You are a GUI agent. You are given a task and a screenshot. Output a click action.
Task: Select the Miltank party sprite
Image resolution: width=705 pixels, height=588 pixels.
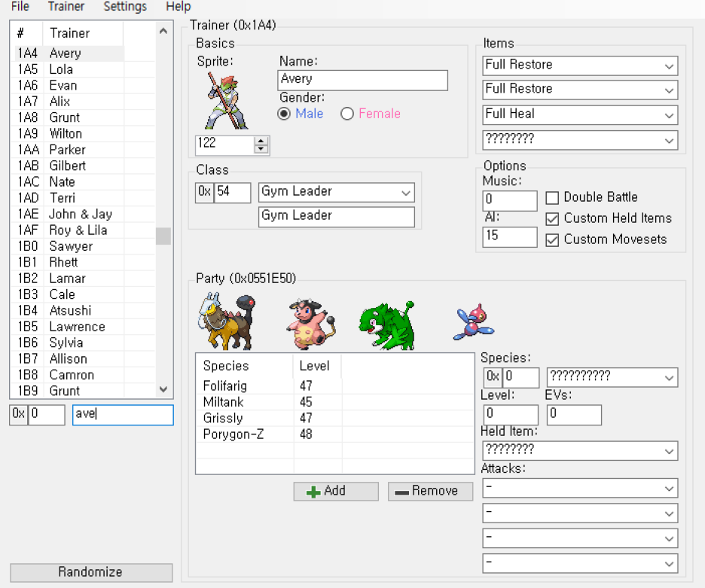tap(310, 323)
